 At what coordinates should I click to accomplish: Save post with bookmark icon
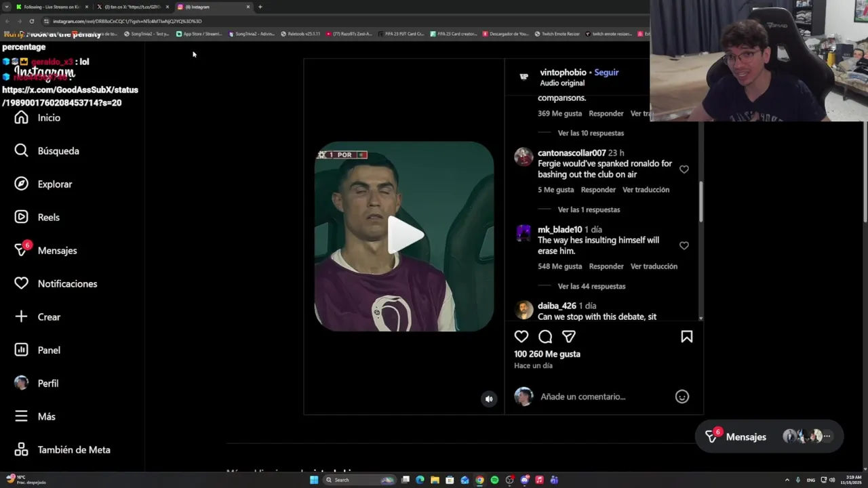[686, 337]
